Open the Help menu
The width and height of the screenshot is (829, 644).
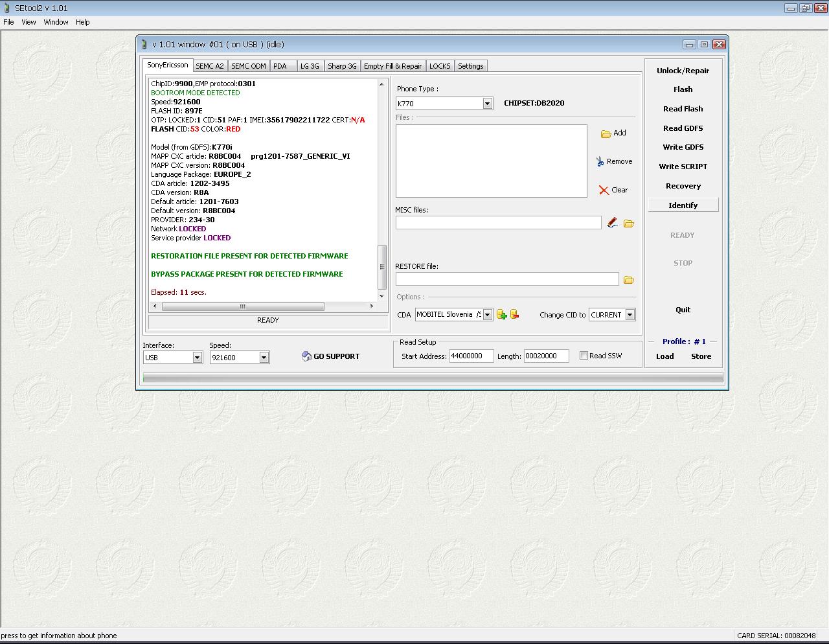pos(82,22)
